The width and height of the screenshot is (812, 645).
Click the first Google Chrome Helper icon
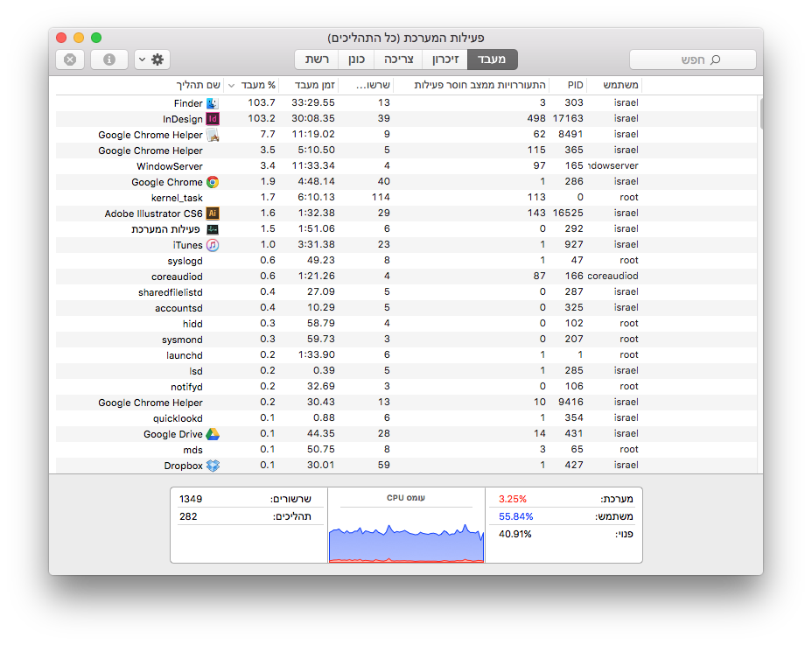point(213,135)
